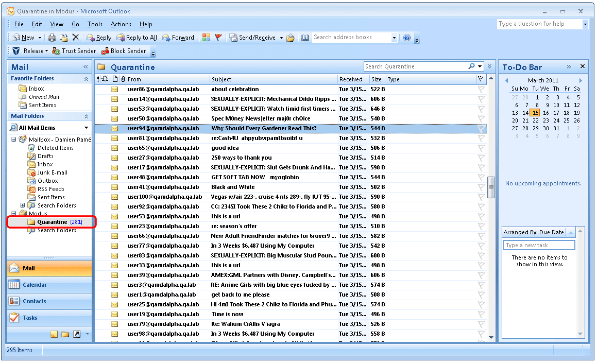
Task: Open the Outbox folder
Action: 47,181
